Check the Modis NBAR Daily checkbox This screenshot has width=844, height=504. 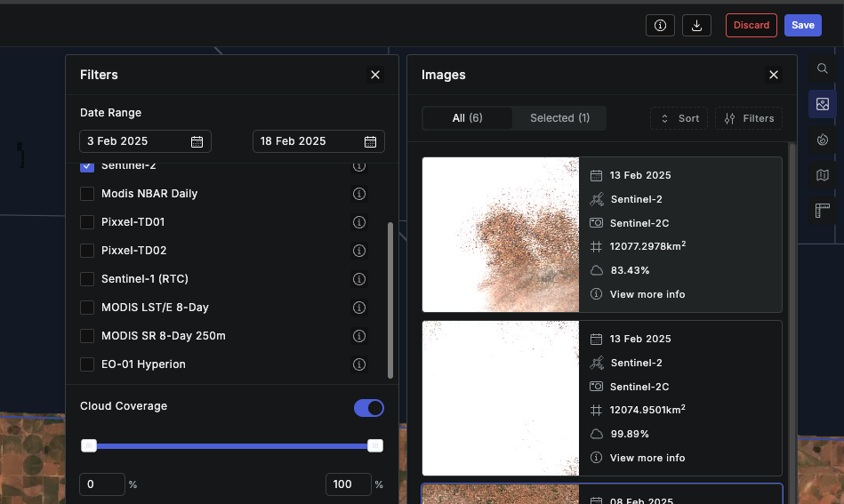pyautogui.click(x=86, y=194)
